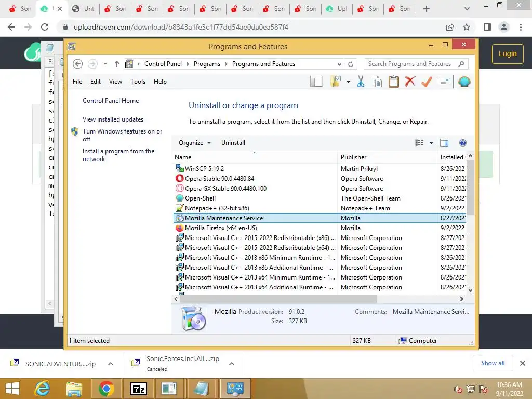Screen dimensions: 532x399
Task: Click the Up one level arrow
Action: pos(117,64)
